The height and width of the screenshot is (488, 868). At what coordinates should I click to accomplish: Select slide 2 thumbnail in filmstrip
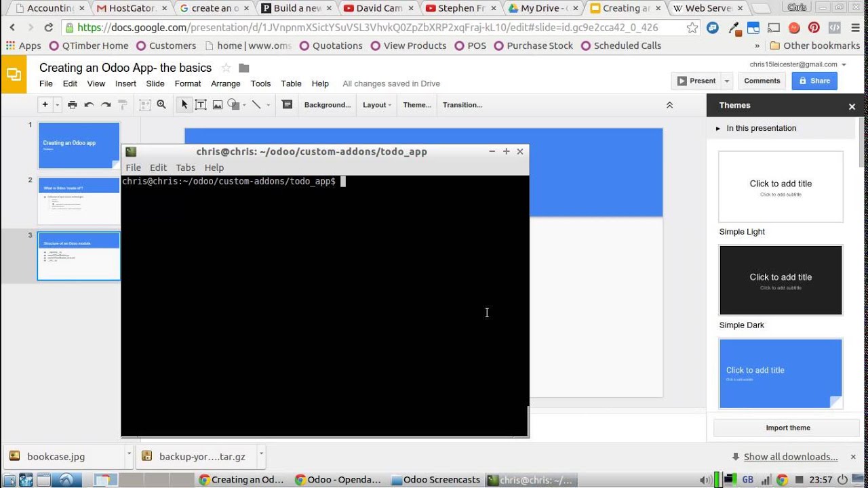pyautogui.click(x=79, y=201)
